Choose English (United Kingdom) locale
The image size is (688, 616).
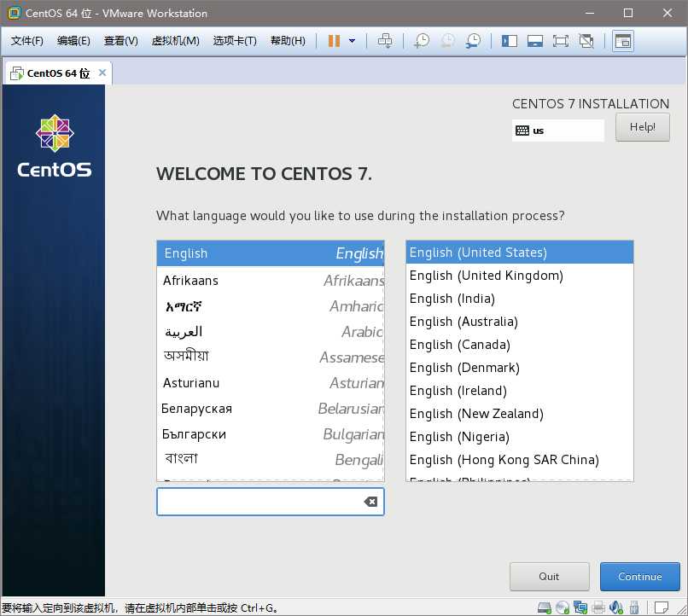coord(520,276)
